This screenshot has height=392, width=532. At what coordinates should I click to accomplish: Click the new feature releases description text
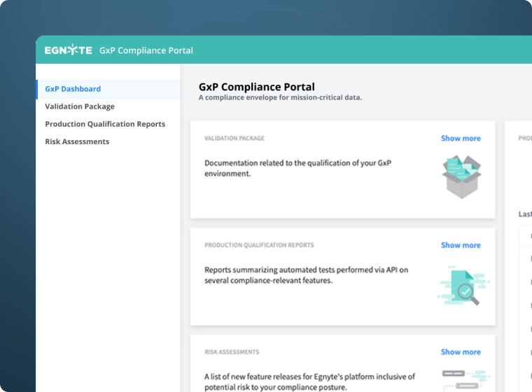tap(309, 381)
